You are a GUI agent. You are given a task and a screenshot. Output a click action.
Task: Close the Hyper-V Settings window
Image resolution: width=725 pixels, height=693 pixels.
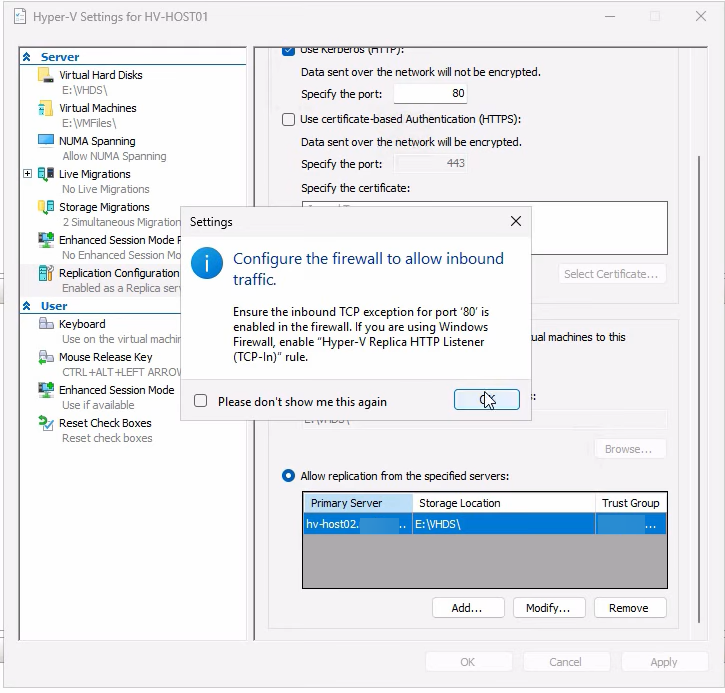click(x=701, y=17)
